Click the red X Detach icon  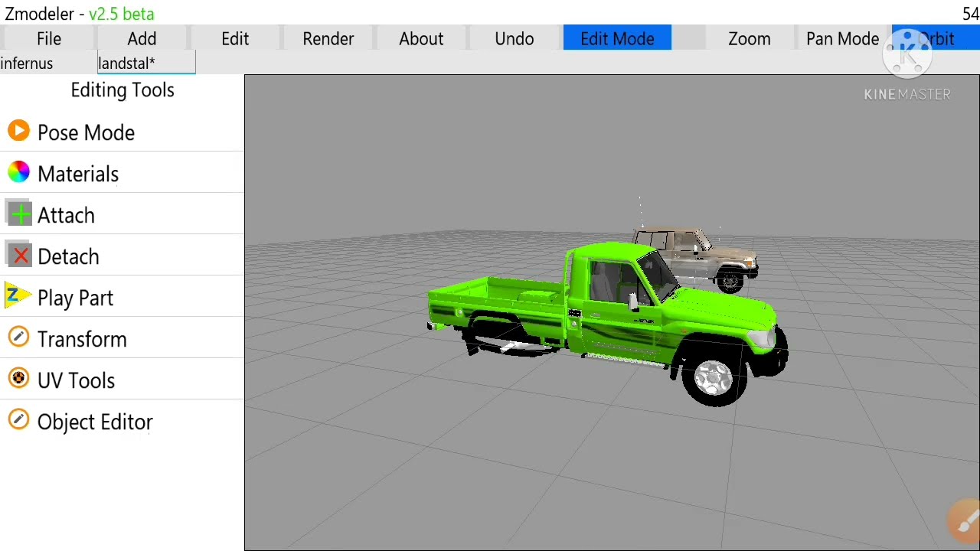18,256
